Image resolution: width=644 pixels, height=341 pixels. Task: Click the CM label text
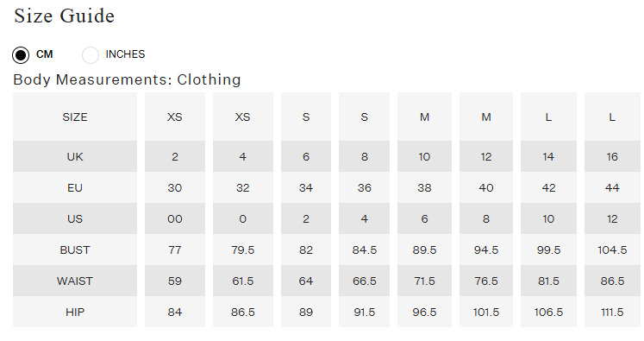tap(44, 54)
